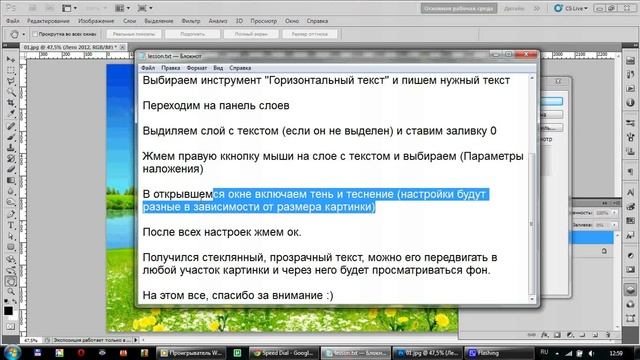640x360 pixels.
Task: Select the Move tool
Action: pos(11,60)
